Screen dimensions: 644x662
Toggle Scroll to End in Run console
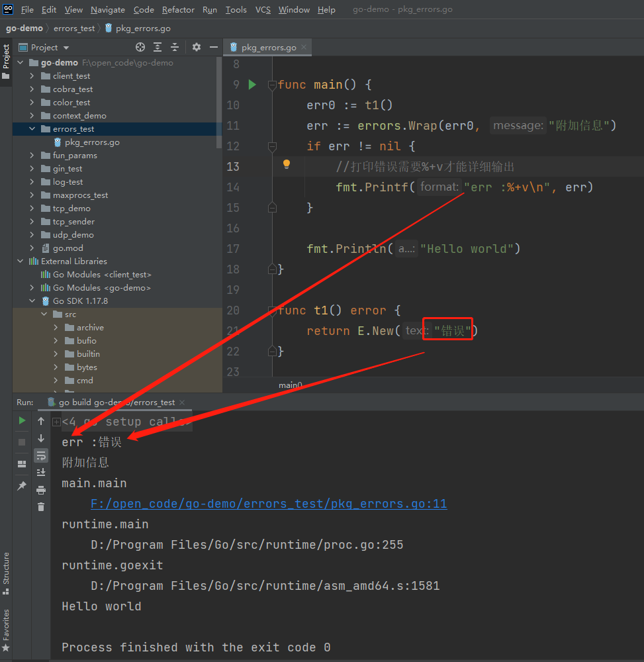pyautogui.click(x=41, y=473)
